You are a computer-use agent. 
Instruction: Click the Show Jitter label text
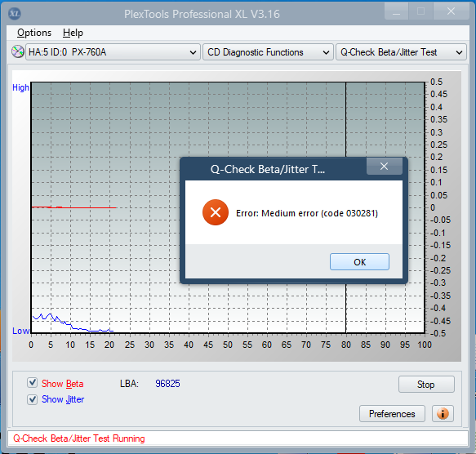point(63,399)
